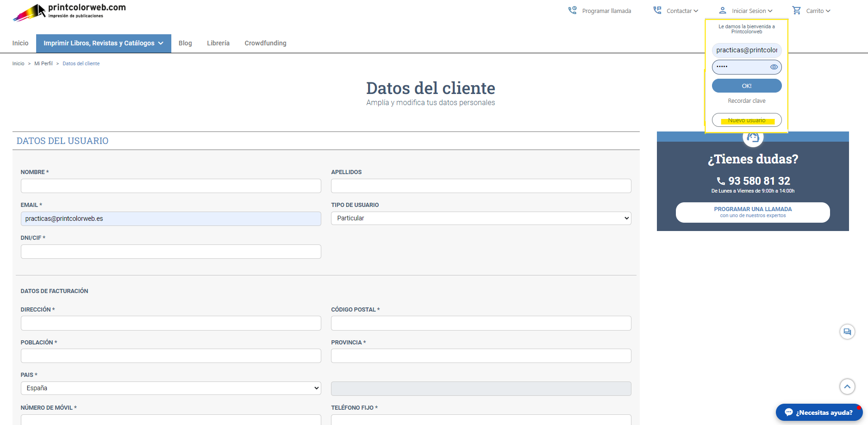Click Programar una llamada button
The image size is (868, 425).
(x=753, y=212)
